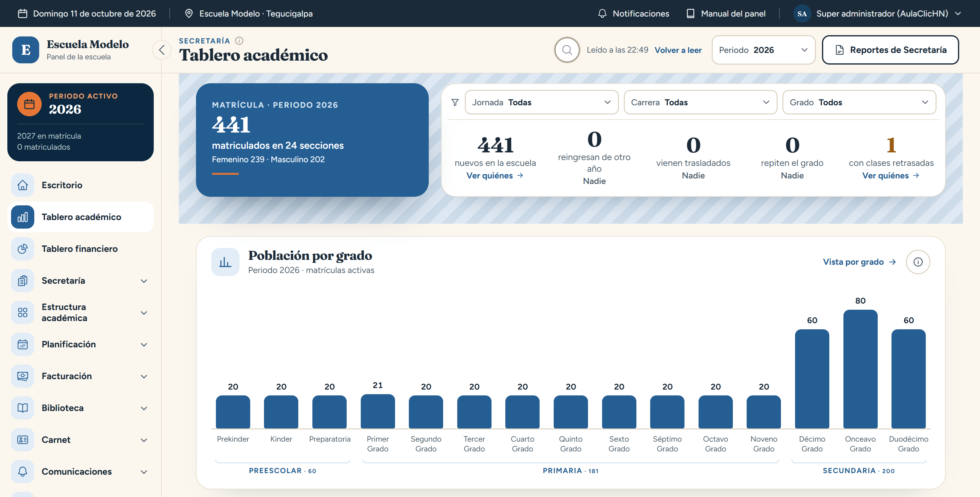Click the Volver a leer link
The width and height of the screenshot is (980, 497).
coord(678,50)
